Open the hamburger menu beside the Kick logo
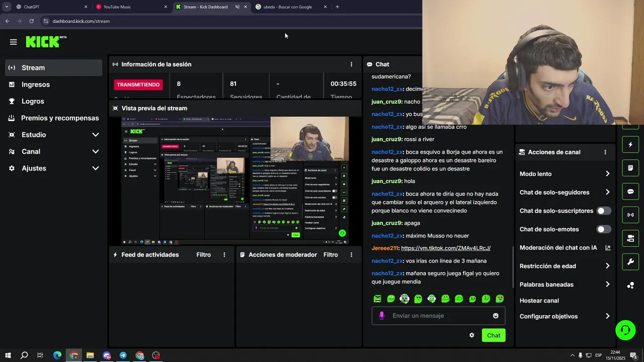The image size is (644, 362). click(14, 42)
